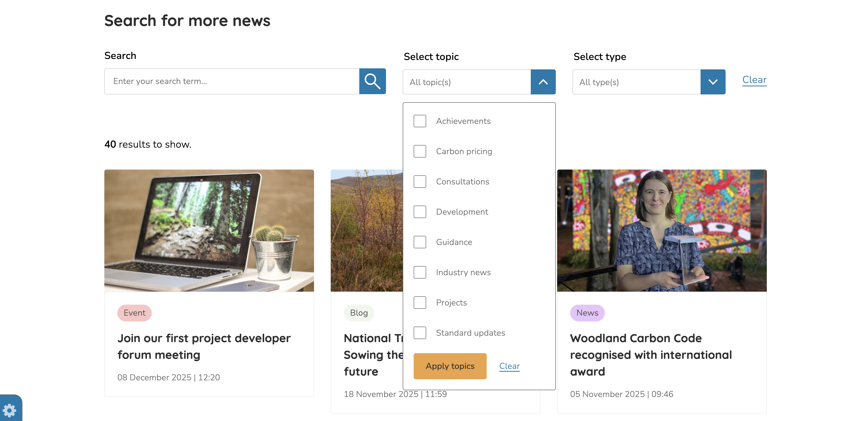This screenshot has height=421, width=868.
Task: Tick the Industry news checkbox
Action: click(x=420, y=272)
